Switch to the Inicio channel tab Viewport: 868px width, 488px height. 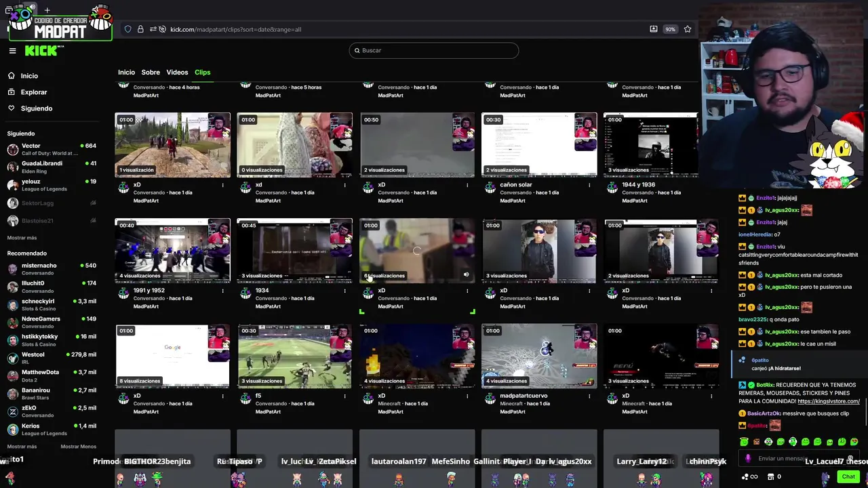126,73
